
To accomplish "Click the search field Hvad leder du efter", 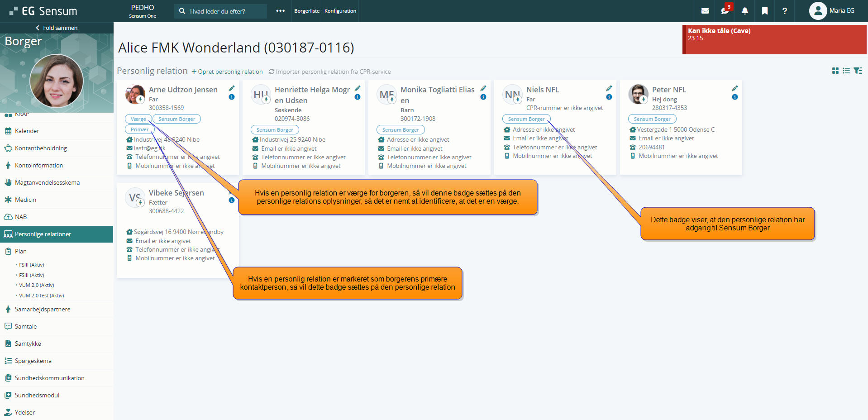I will click(x=221, y=11).
